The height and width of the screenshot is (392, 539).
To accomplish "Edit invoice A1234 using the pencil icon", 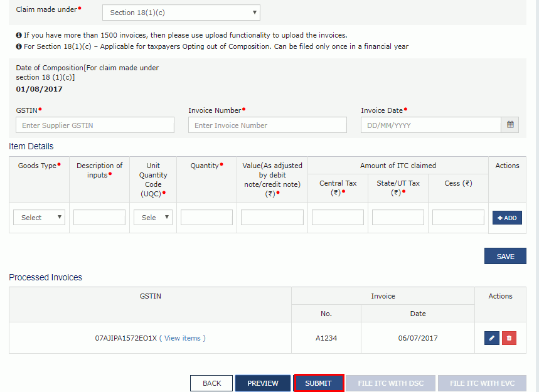I will [x=491, y=337].
